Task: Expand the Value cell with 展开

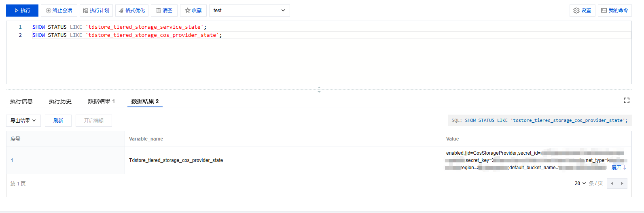Action: 619,168
